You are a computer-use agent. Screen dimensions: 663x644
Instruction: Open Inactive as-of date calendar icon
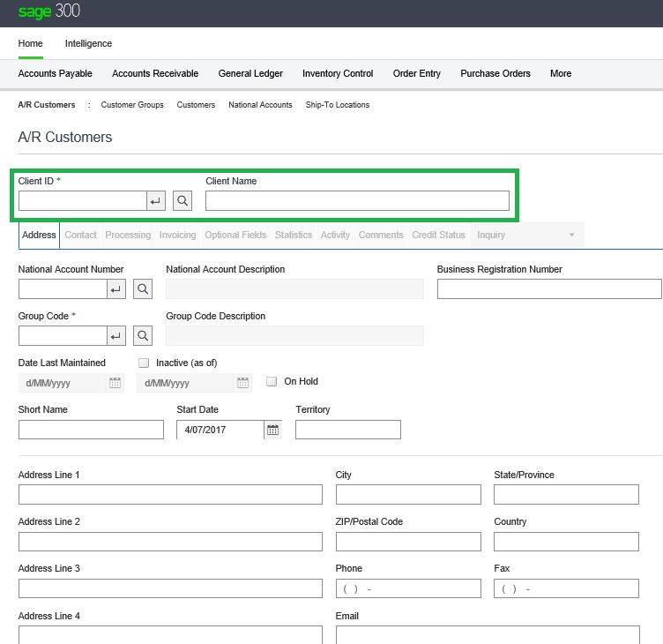pos(242,383)
